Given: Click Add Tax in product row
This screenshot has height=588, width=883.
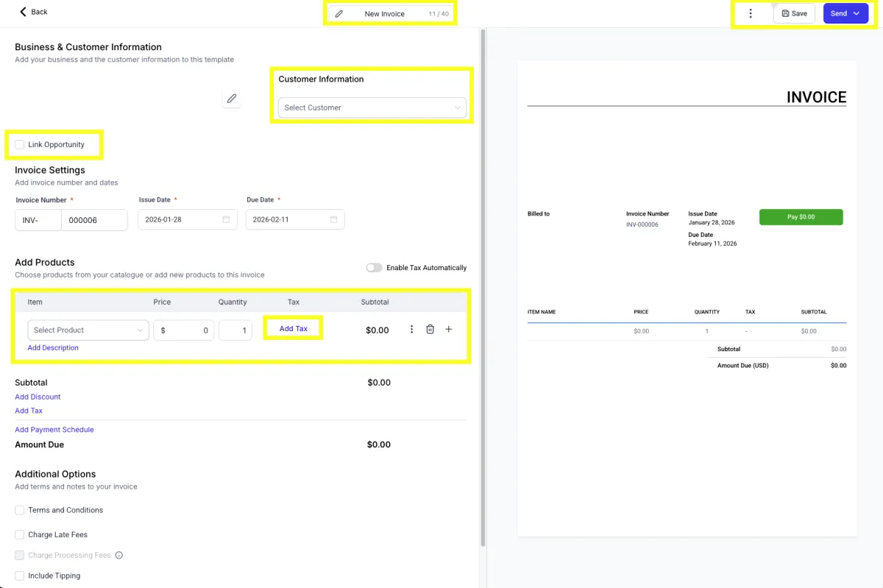Looking at the screenshot, I should click(294, 329).
